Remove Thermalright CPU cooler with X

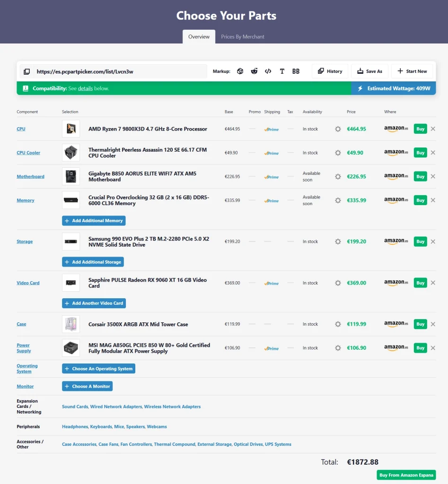(x=433, y=153)
